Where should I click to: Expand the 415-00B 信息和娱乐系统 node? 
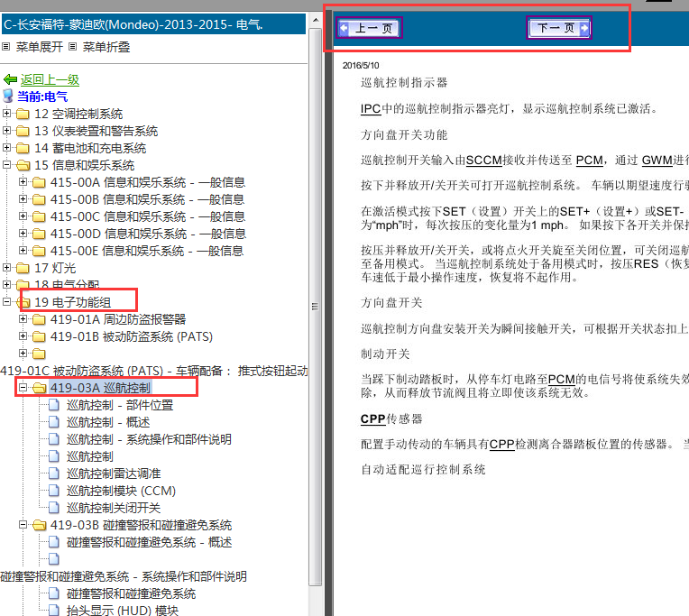click(23, 199)
